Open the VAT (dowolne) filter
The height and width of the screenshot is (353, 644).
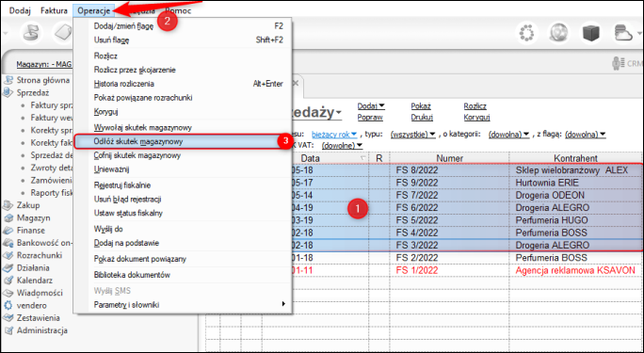pyautogui.click(x=343, y=145)
